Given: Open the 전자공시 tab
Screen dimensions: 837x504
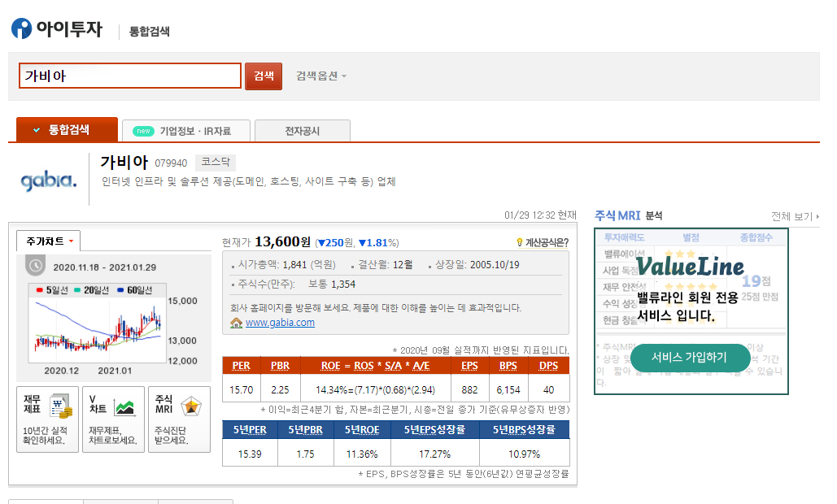Looking at the screenshot, I should [303, 131].
